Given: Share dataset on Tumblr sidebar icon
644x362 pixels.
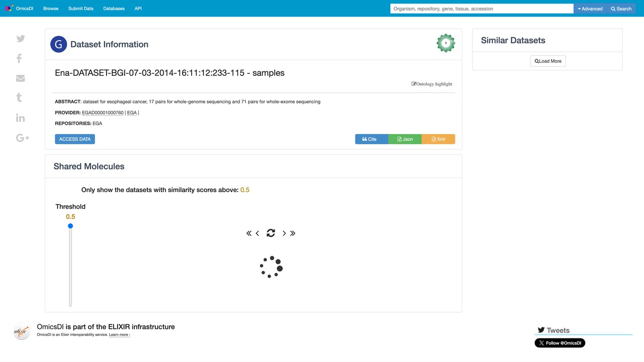Looking at the screenshot, I should pyautogui.click(x=19, y=98).
